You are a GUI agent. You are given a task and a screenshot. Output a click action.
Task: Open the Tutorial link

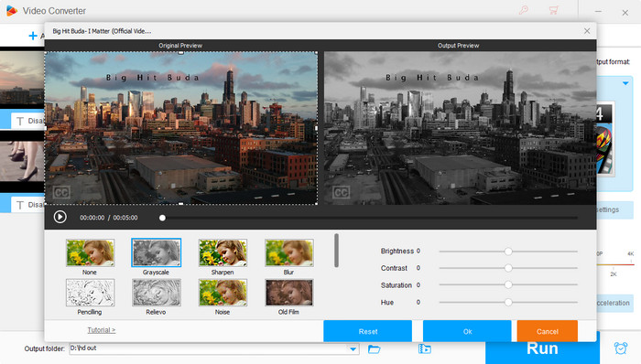pyautogui.click(x=102, y=330)
